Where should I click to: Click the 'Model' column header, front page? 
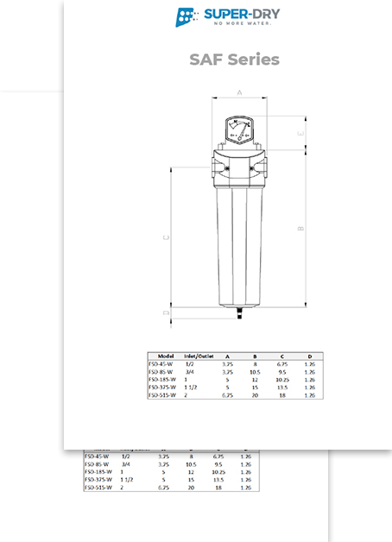(166, 356)
